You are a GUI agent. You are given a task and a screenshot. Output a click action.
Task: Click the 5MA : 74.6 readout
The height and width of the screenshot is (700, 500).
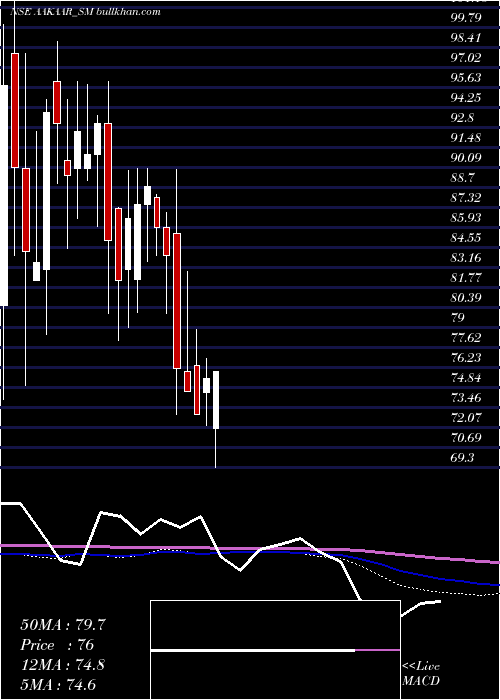[58, 684]
